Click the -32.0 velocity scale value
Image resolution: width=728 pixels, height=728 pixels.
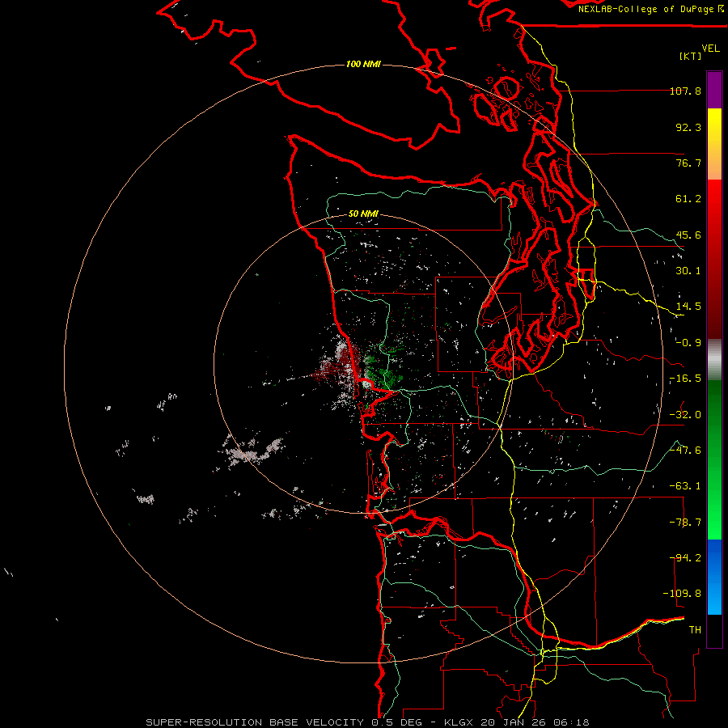[685, 415]
